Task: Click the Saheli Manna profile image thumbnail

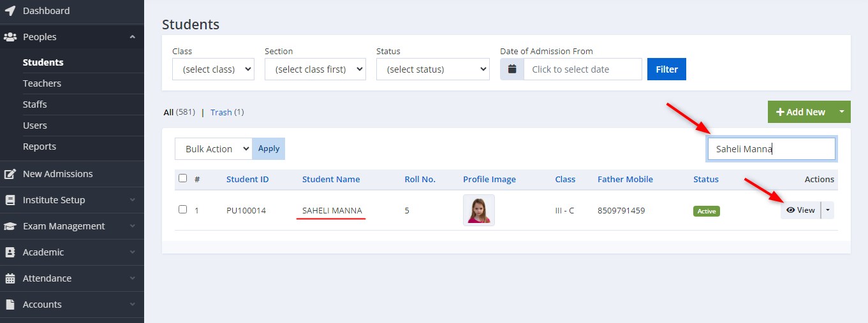Action: (x=479, y=210)
